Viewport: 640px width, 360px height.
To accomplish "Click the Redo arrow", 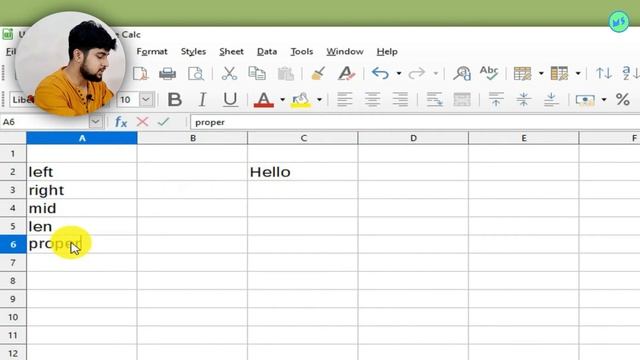I will (x=417, y=73).
